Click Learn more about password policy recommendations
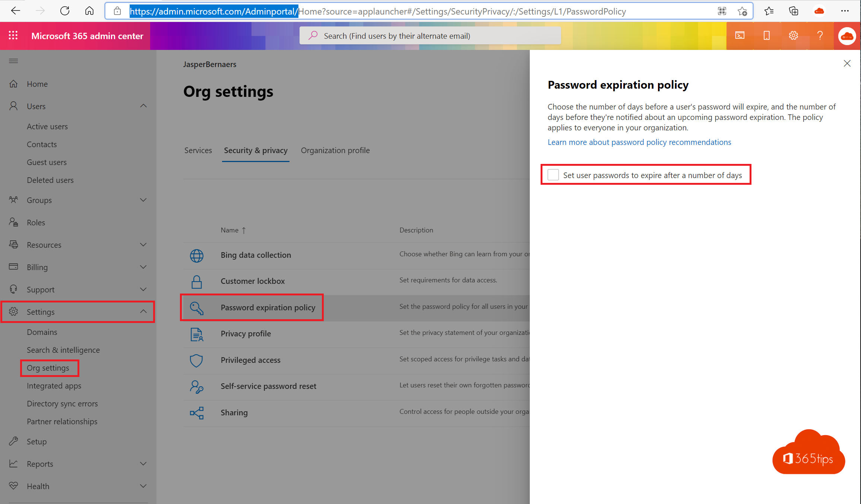 [x=640, y=142]
